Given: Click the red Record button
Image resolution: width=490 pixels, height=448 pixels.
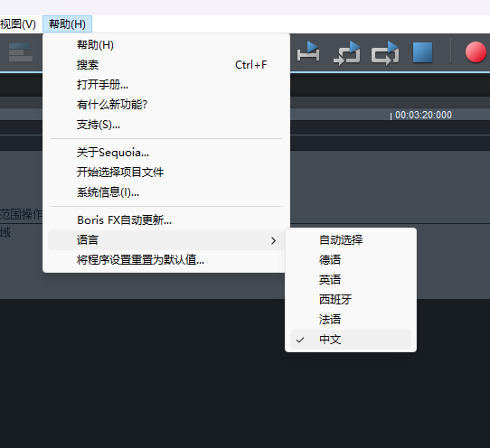Looking at the screenshot, I should tap(476, 52).
